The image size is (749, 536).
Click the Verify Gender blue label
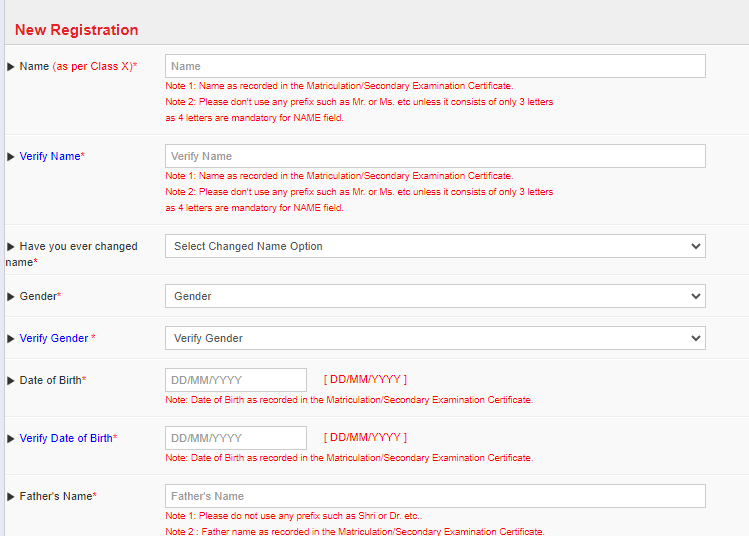(x=54, y=338)
